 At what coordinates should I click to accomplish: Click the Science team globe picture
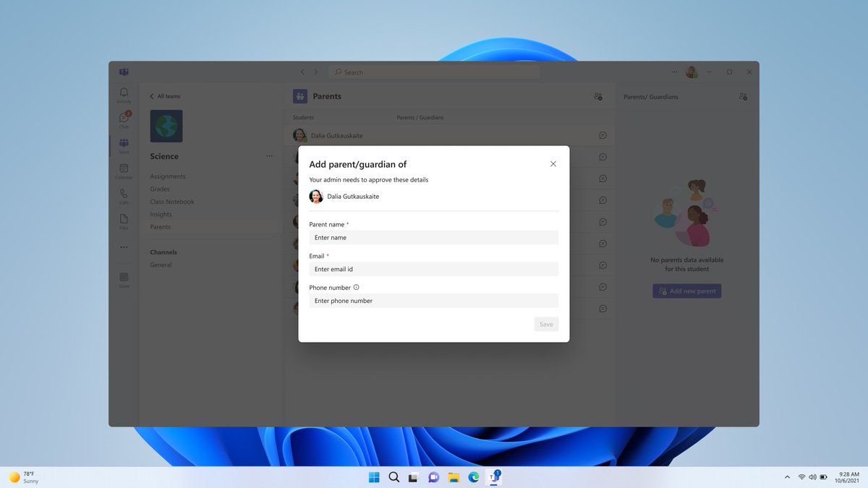(x=166, y=126)
